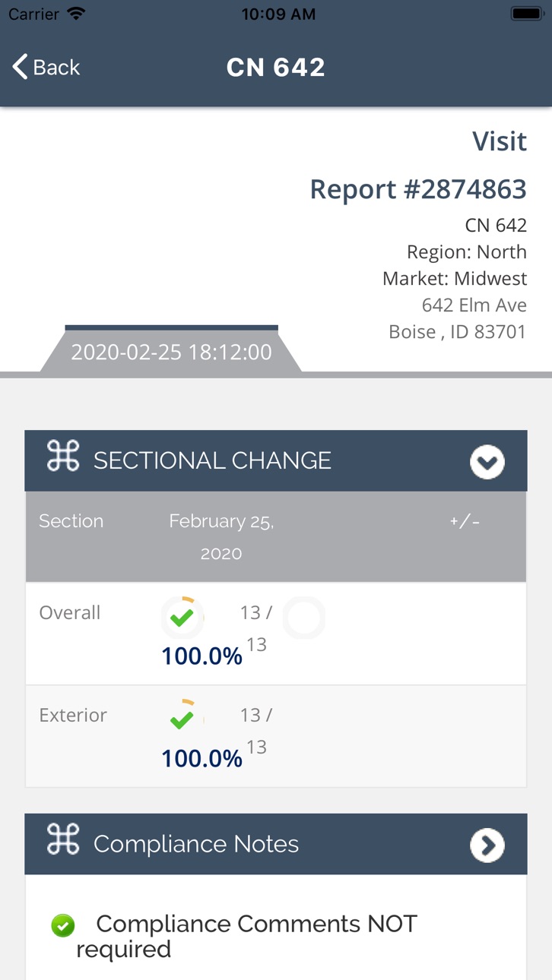This screenshot has height=980, width=552.
Task: Tap the Back chevron arrow
Action: pyautogui.click(x=20, y=67)
